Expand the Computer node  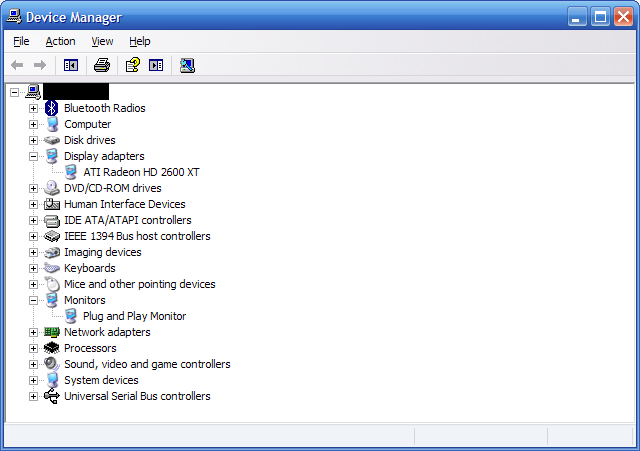coord(33,124)
